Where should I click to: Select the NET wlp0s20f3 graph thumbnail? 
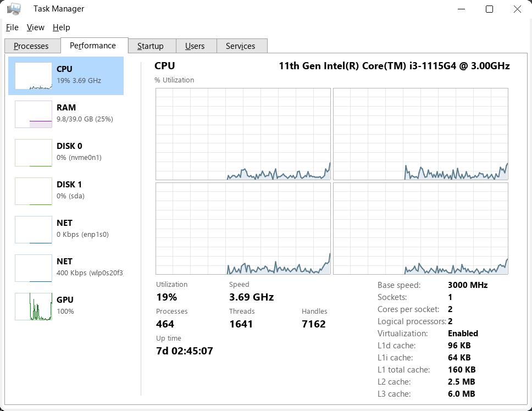(x=34, y=268)
